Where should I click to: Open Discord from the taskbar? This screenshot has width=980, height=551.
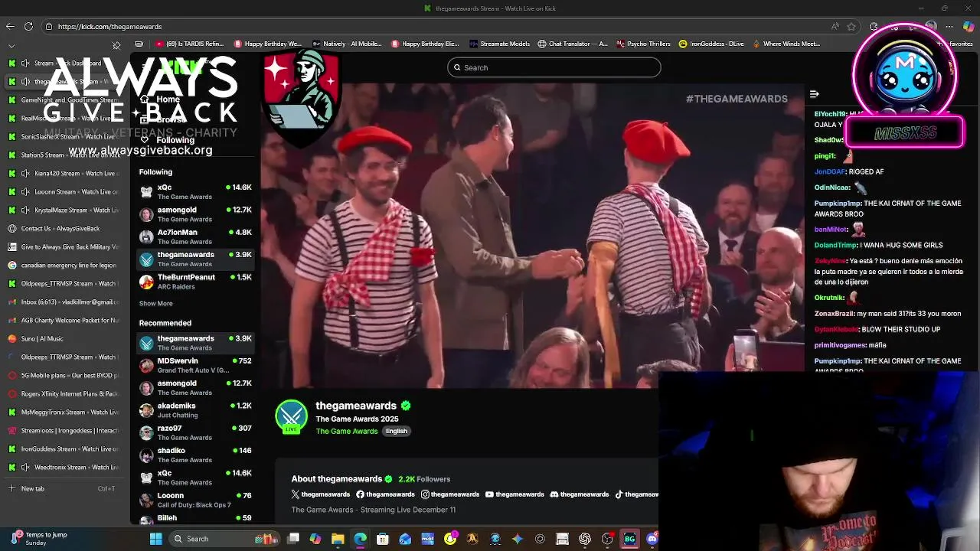(x=652, y=539)
